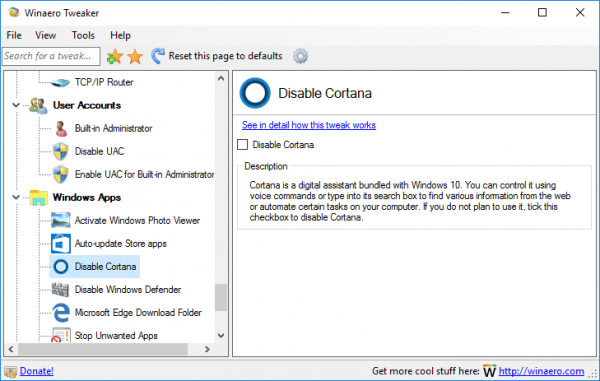600x381 pixels.
Task: Click the Microsoft Edge logo icon
Action: point(61,313)
